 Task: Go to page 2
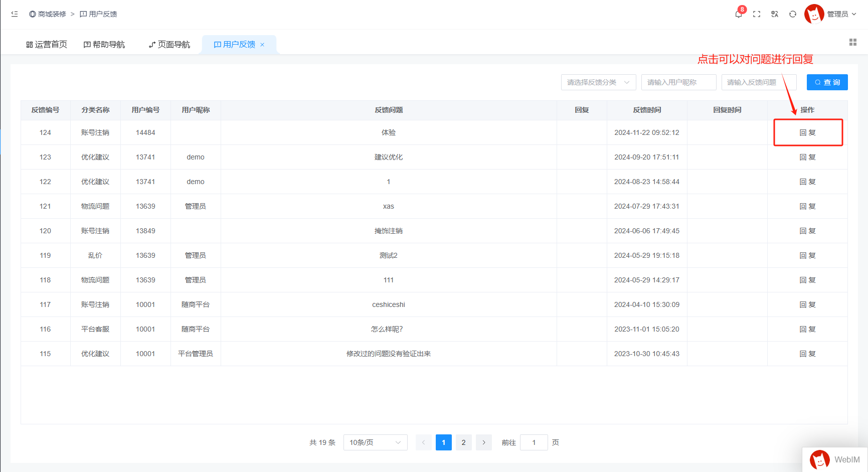click(463, 442)
